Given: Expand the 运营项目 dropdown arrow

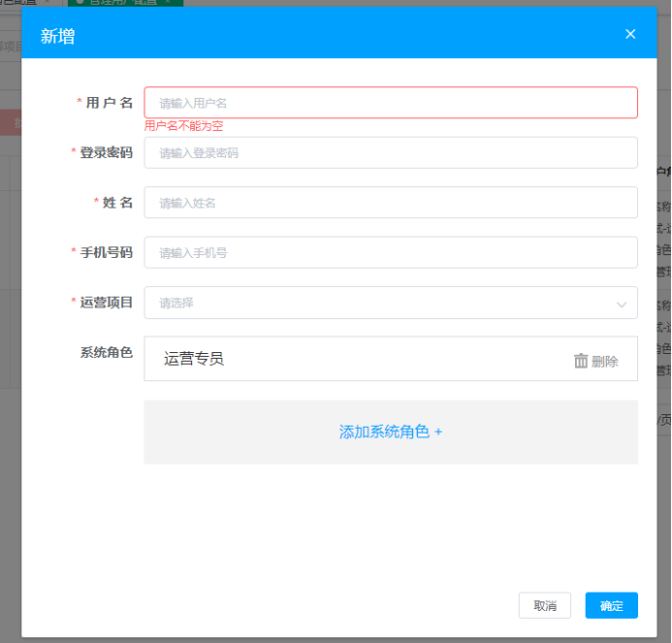Looking at the screenshot, I should (622, 304).
